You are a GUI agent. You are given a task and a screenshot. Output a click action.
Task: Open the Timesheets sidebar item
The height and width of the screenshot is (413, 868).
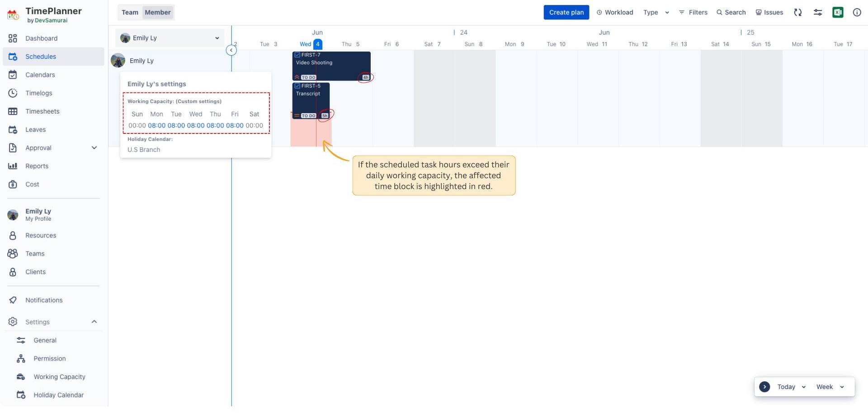[x=42, y=111]
